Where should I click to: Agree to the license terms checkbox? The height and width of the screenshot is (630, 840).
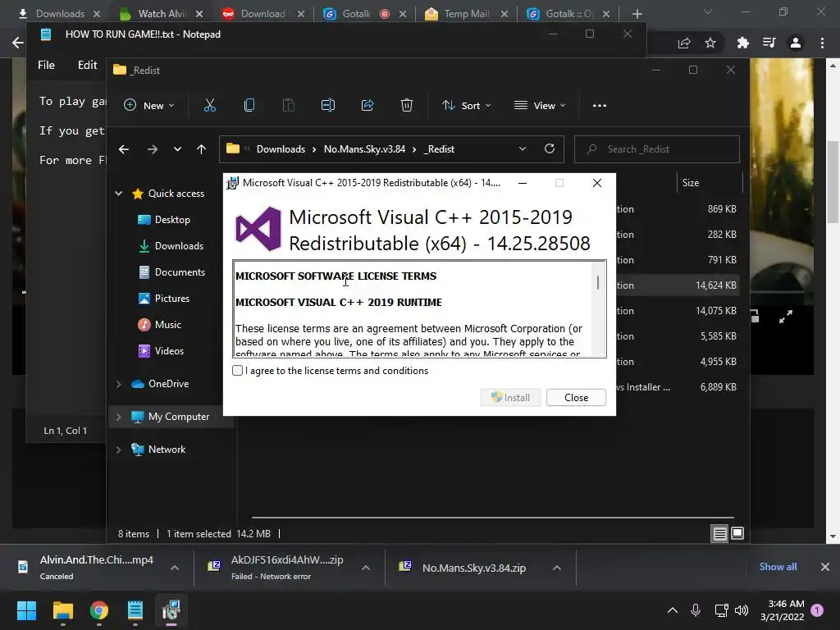(x=237, y=371)
